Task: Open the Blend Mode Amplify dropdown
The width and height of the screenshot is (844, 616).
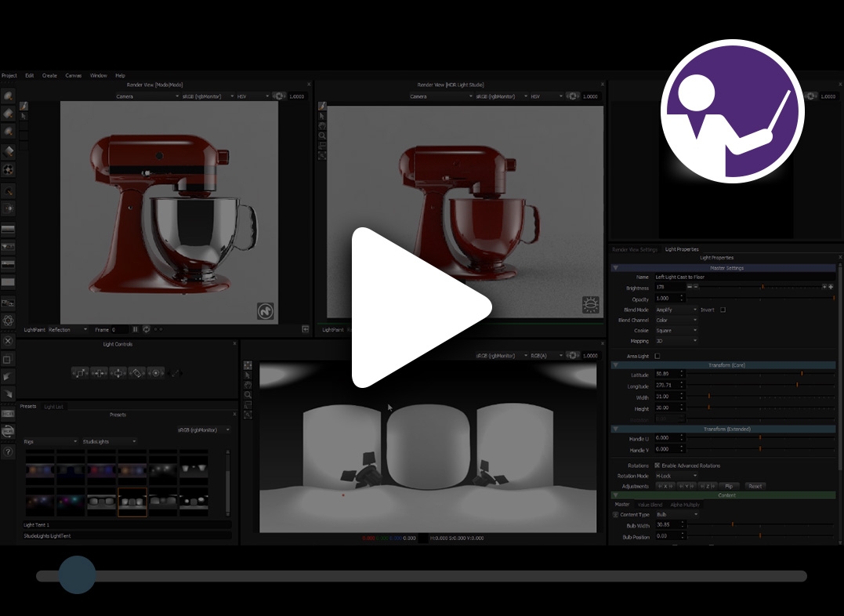Action: point(676,310)
